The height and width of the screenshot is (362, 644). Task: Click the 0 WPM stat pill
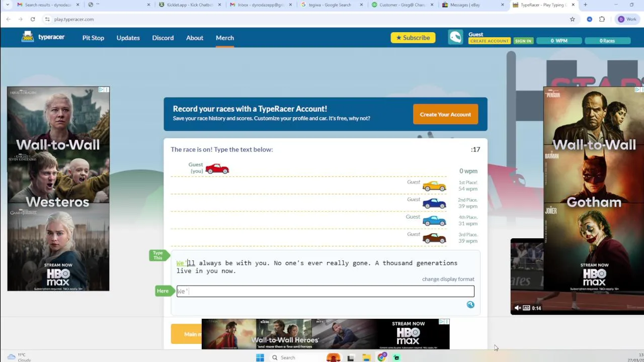pos(559,41)
